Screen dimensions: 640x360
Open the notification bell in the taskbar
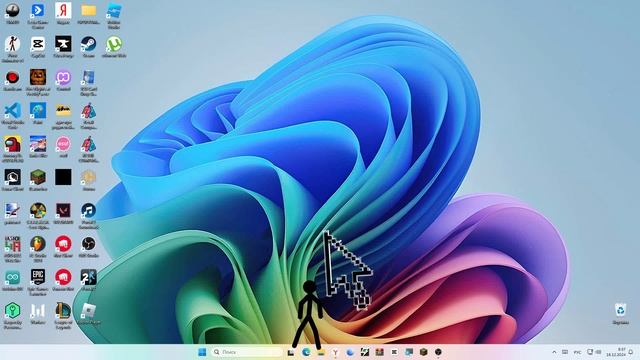pos(631,352)
